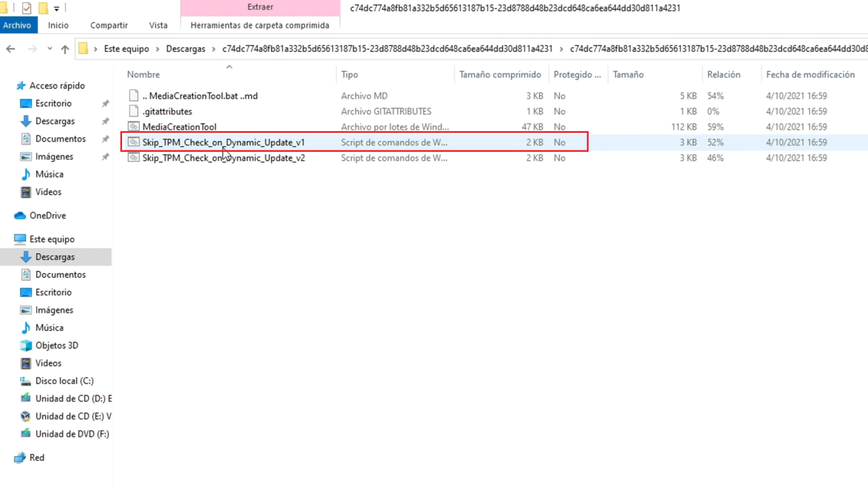Select the .gitattributes file icon
The image size is (868, 488).
(x=133, y=111)
